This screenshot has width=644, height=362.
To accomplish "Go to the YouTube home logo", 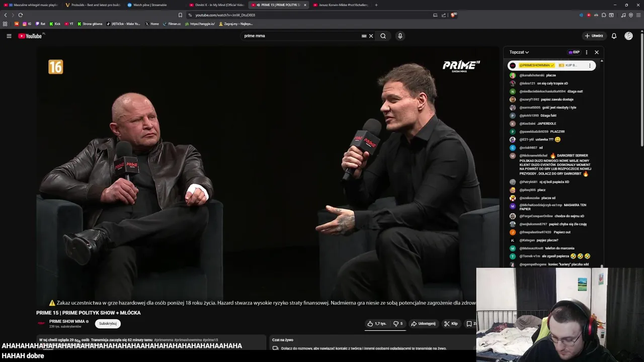I will (30, 36).
